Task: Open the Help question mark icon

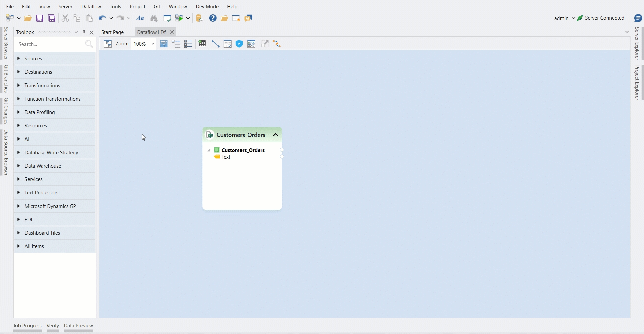Action: point(213,18)
